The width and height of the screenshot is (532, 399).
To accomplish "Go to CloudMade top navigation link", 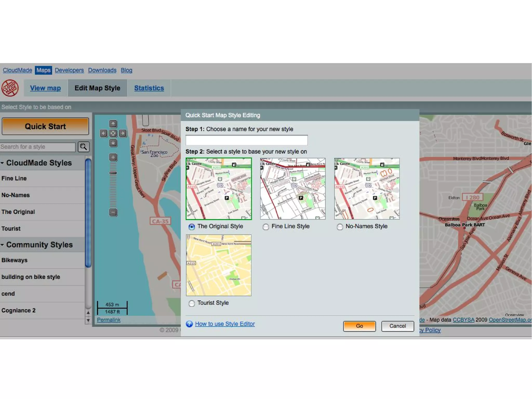I will [17, 70].
